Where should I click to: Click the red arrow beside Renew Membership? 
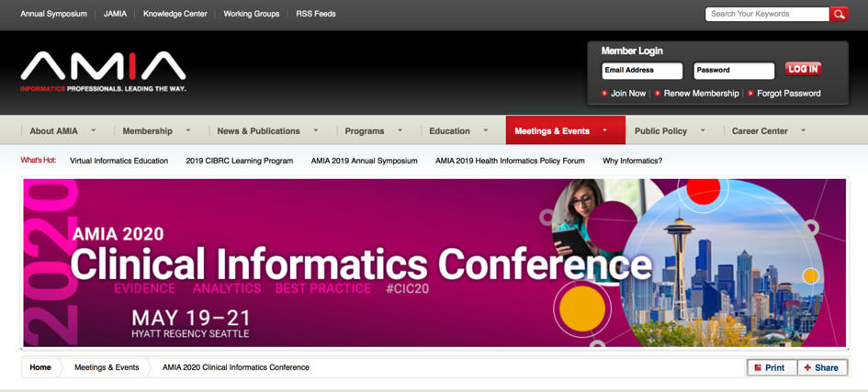coord(658,94)
